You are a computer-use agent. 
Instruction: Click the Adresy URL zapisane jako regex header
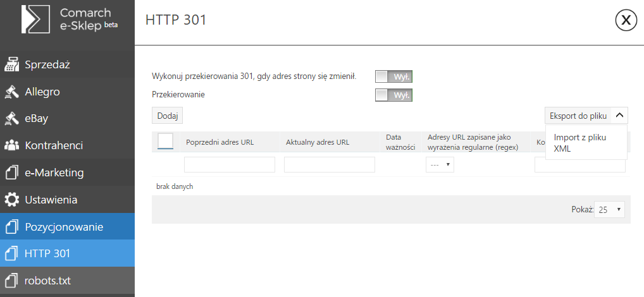click(x=473, y=142)
